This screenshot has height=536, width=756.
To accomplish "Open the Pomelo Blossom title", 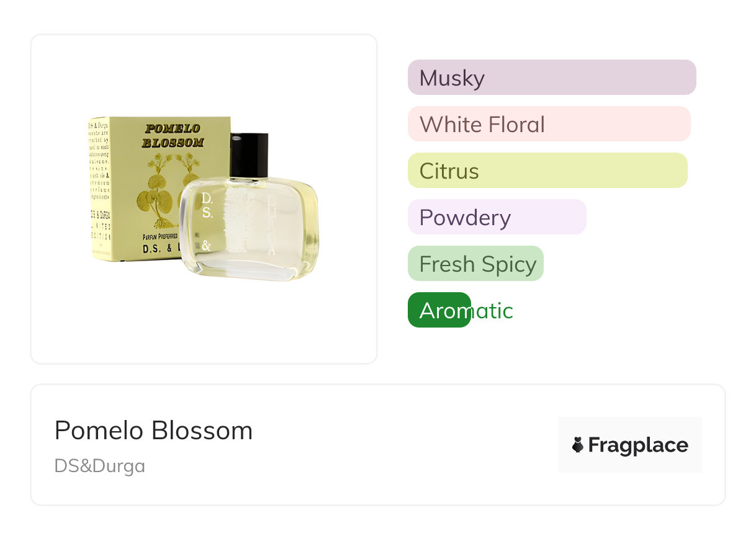I will (x=153, y=431).
